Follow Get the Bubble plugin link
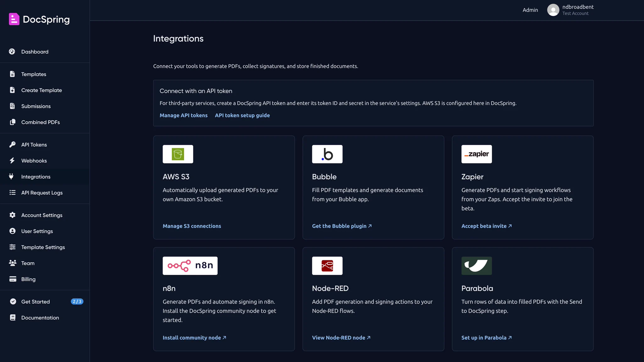The image size is (644, 362). (x=342, y=226)
